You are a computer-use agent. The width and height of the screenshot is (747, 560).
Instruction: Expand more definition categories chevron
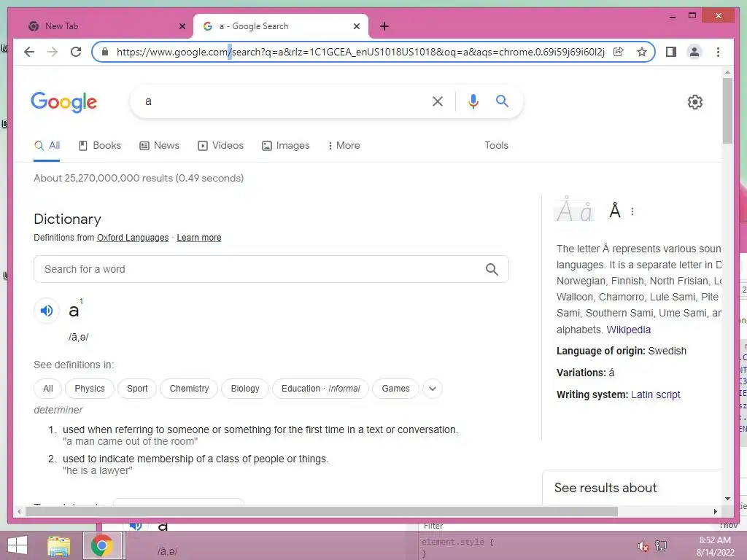tap(432, 389)
